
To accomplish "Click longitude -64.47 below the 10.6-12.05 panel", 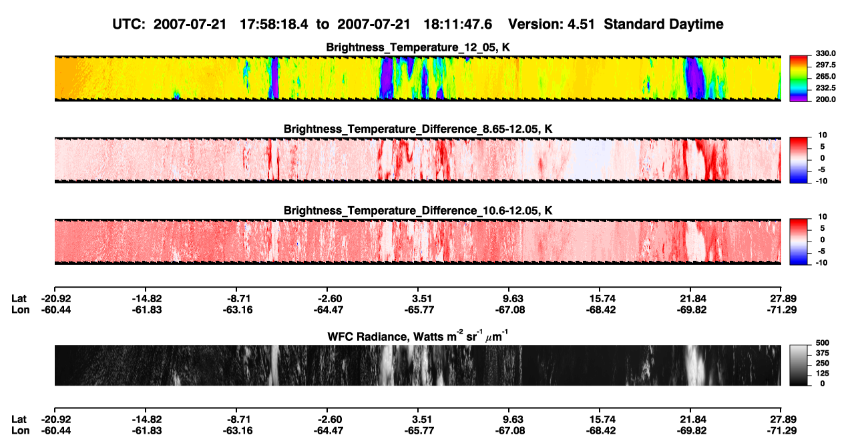I will click(329, 310).
